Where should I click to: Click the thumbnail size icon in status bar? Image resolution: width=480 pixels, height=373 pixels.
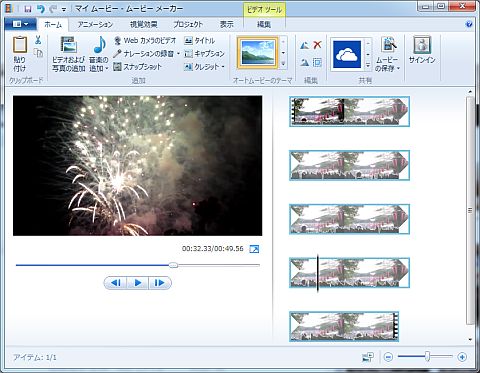[368, 357]
